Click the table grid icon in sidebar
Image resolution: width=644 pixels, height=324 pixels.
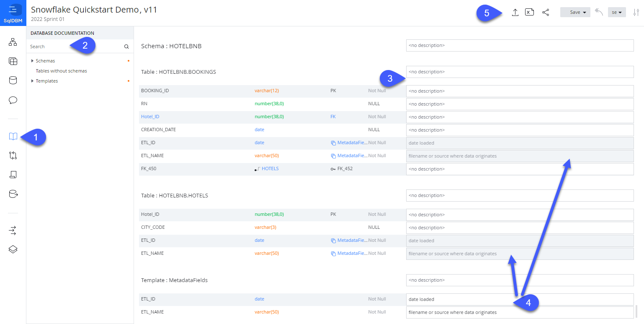(13, 62)
